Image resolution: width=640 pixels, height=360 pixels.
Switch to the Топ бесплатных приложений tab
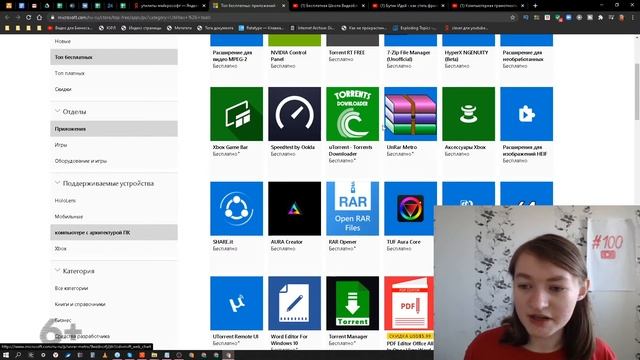tap(249, 6)
